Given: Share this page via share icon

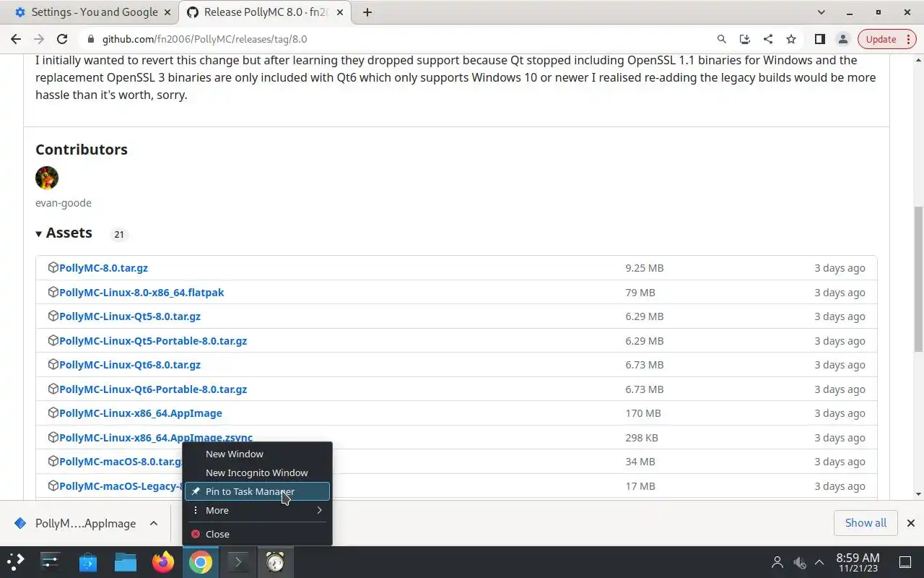Looking at the screenshot, I should click(767, 39).
